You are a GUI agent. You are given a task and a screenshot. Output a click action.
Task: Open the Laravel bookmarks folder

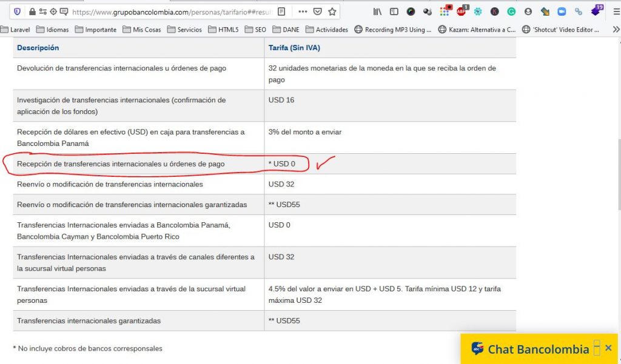[x=15, y=29]
